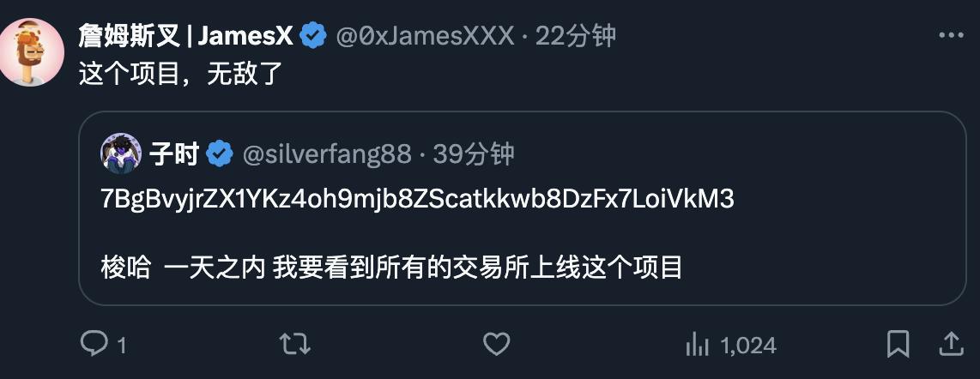Image resolution: width=980 pixels, height=379 pixels.
Task: Open the 詹姆斯叉 | JamesX display name
Action: pyautogui.click(x=185, y=36)
